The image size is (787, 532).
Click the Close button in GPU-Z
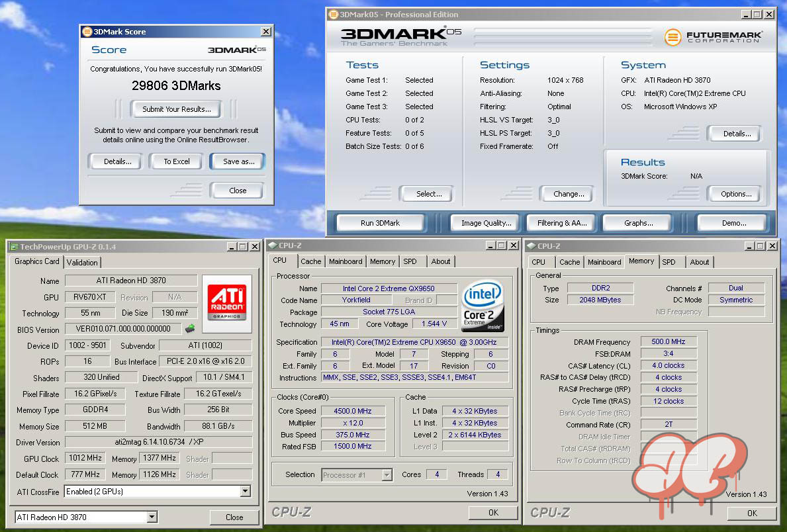tap(234, 517)
